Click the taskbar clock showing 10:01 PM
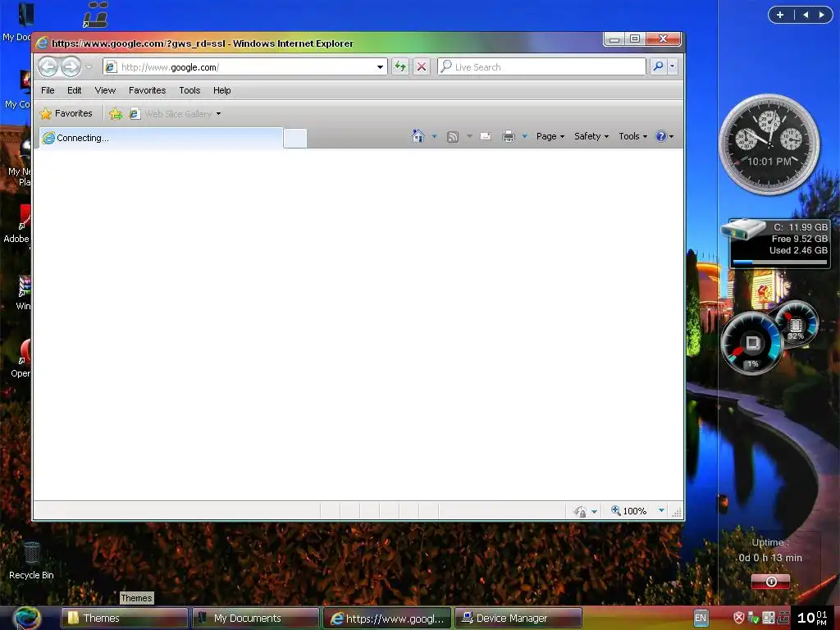The width and height of the screenshot is (840, 630). tap(812, 618)
